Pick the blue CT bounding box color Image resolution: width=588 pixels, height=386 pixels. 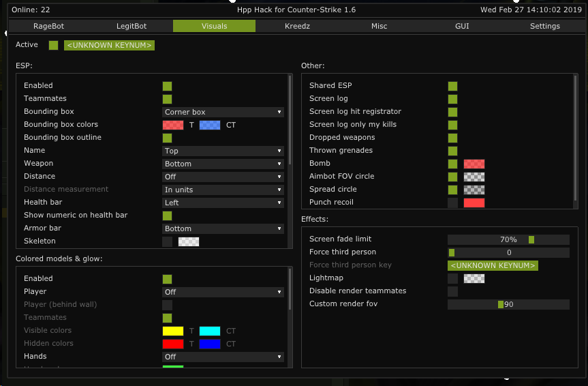tap(210, 125)
